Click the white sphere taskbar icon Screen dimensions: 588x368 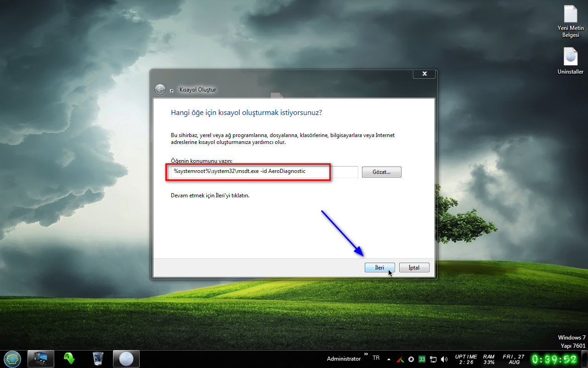click(126, 358)
